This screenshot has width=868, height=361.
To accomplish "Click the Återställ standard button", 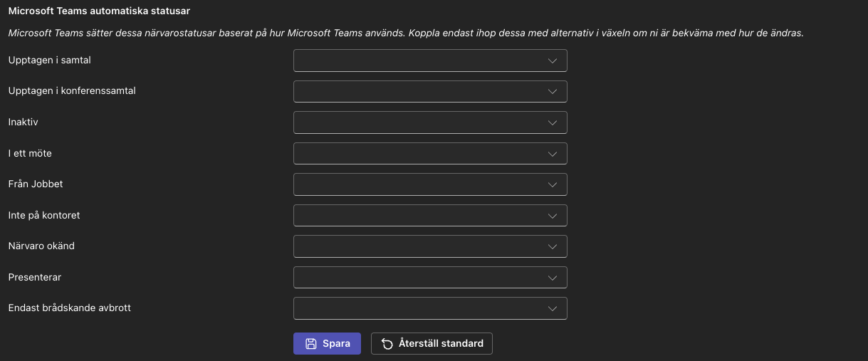I will pos(432,344).
